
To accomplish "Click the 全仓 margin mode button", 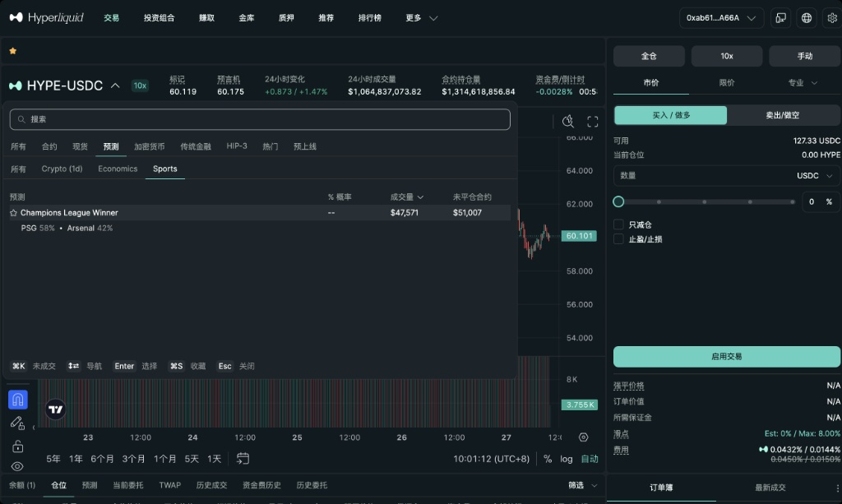I will tap(649, 56).
